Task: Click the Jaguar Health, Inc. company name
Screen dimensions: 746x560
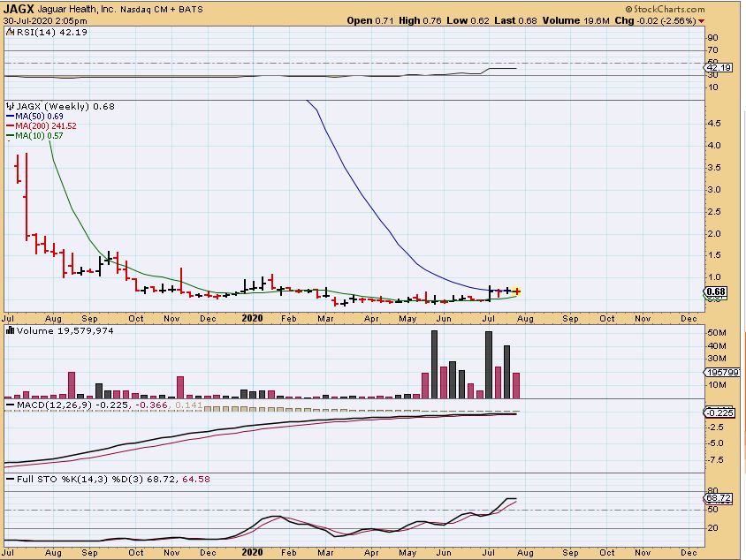Action: tap(77, 9)
